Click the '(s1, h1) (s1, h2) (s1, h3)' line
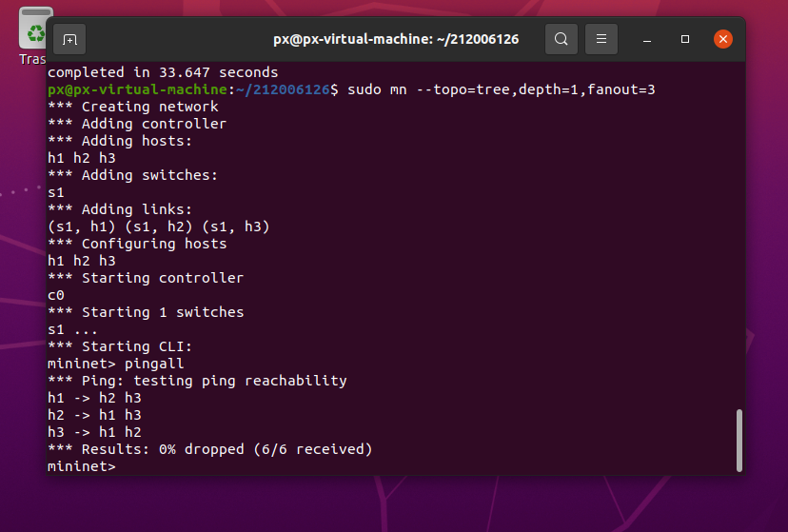The height and width of the screenshot is (532, 788). pyautogui.click(x=159, y=227)
